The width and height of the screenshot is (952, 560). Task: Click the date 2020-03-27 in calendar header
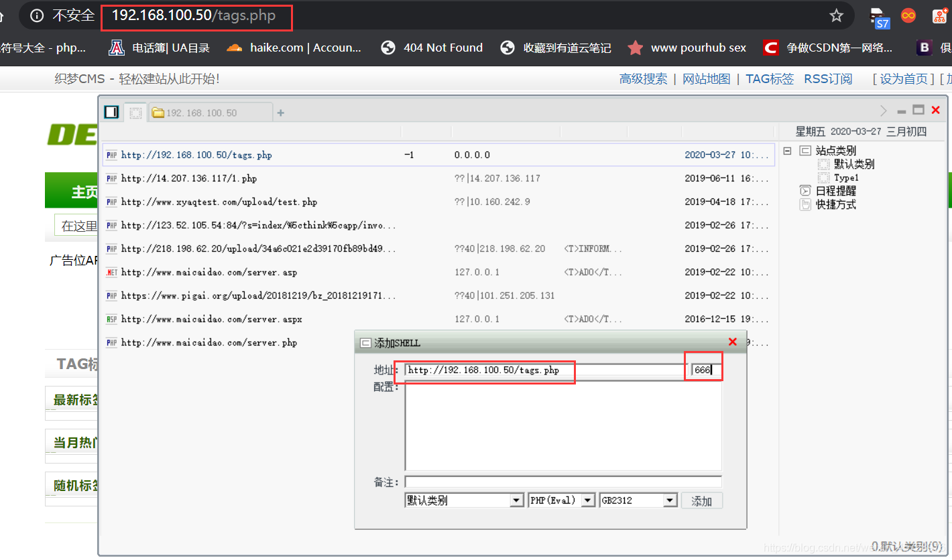point(855,131)
